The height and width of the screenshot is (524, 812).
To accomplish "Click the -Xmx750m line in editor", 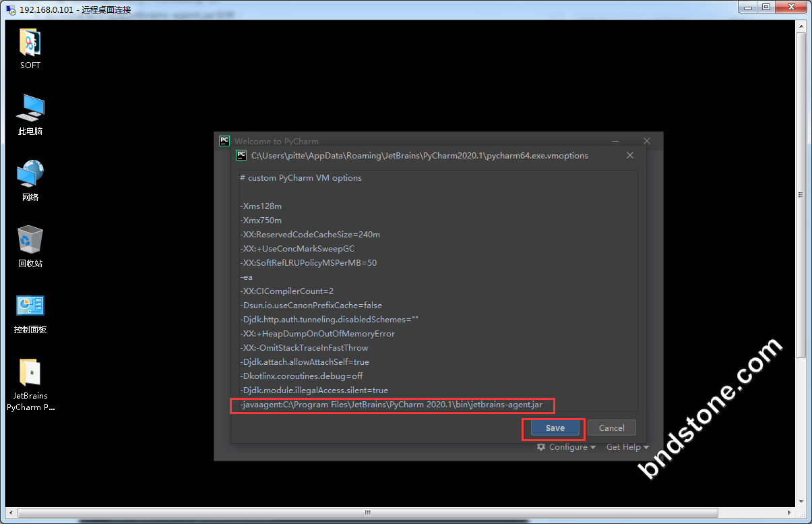I will (261, 221).
